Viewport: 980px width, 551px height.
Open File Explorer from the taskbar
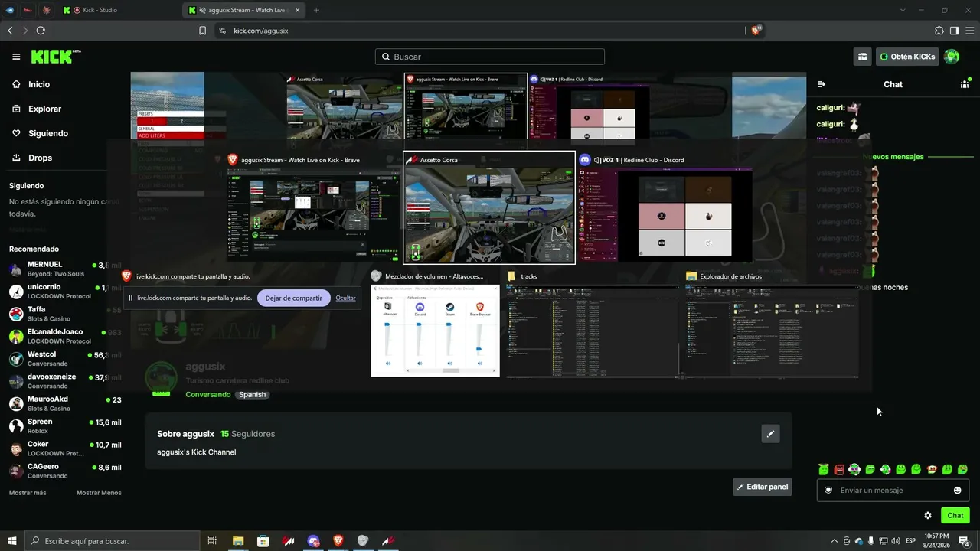point(238,541)
